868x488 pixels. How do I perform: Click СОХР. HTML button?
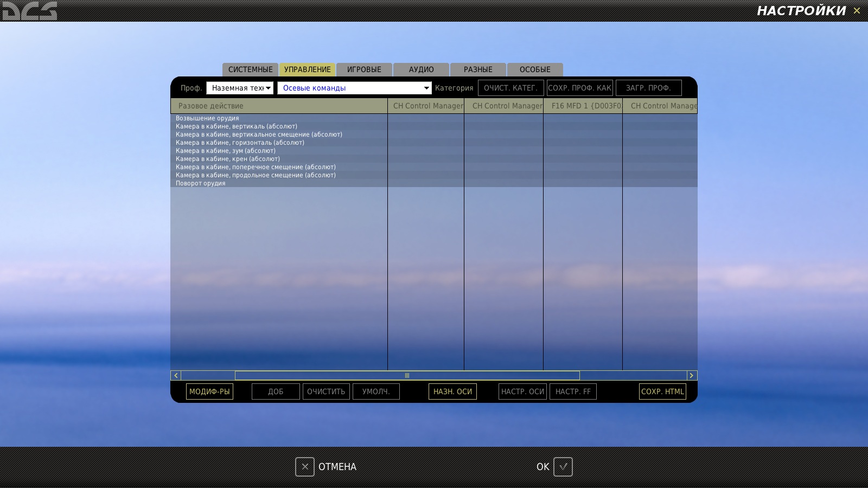click(x=662, y=391)
